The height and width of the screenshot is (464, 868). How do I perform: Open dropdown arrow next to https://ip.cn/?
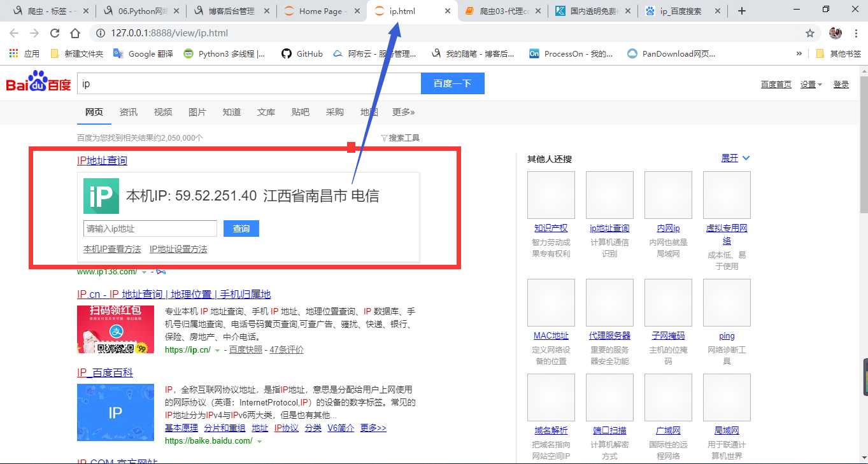pos(218,350)
